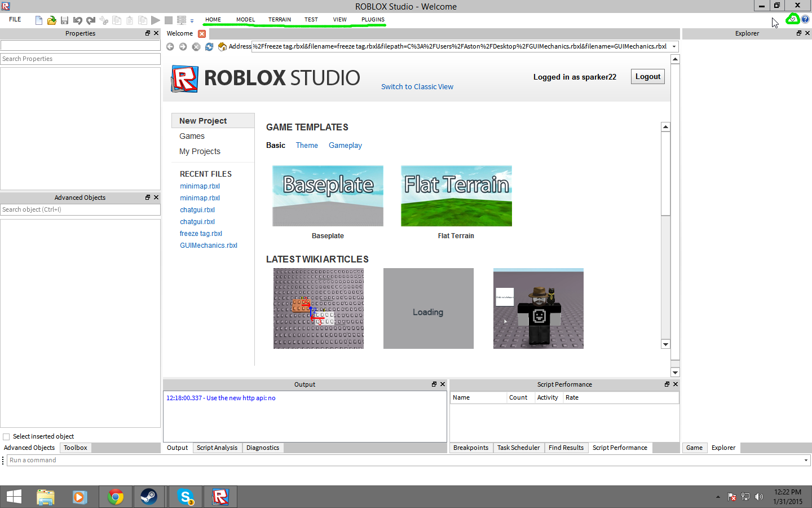Open the Games section
The height and width of the screenshot is (508, 812).
click(x=192, y=136)
